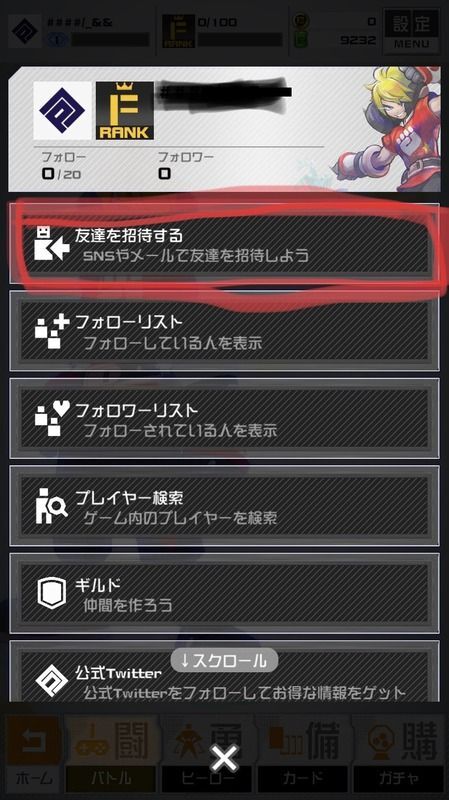Open the 公式Twitter entry
The image size is (449, 800).
224,671
